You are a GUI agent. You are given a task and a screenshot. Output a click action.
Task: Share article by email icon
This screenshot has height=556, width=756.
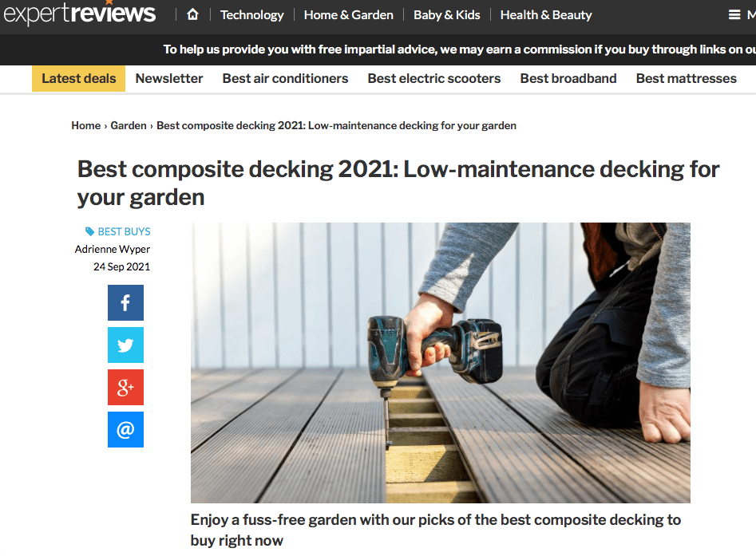pos(125,429)
